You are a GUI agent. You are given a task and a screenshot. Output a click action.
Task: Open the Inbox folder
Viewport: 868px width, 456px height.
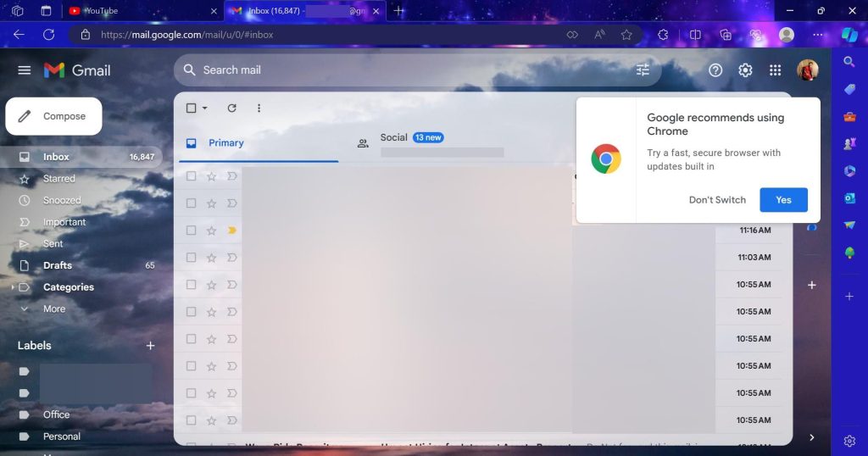click(x=81, y=157)
